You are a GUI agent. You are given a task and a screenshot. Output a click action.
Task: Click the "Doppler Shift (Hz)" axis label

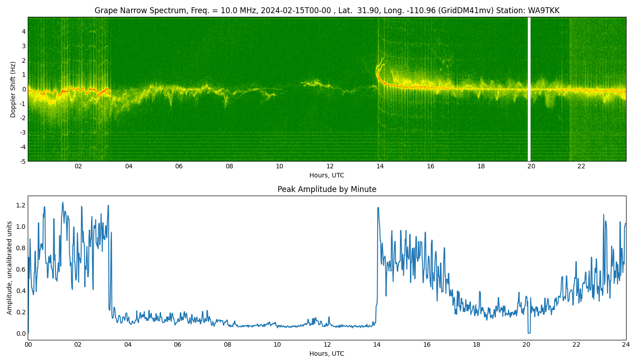13,89
